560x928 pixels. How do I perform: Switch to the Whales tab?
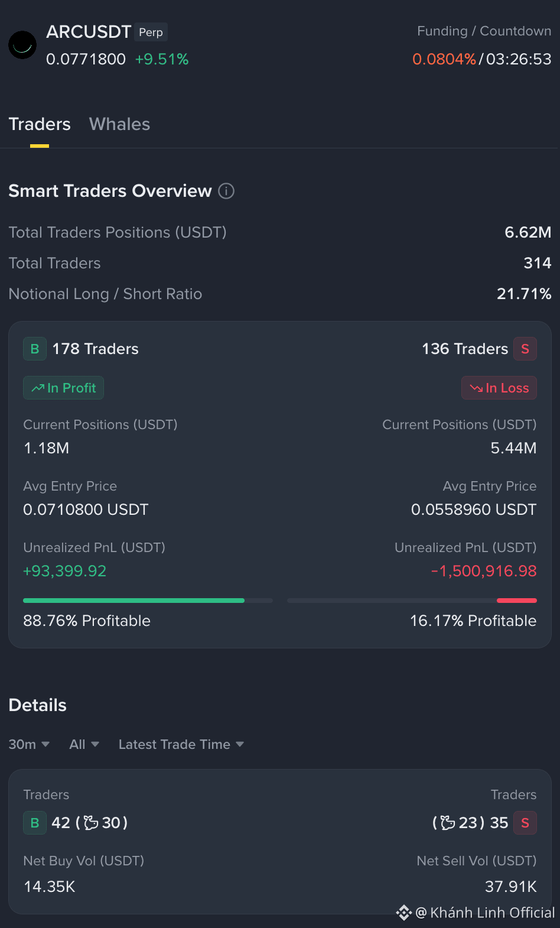point(119,124)
